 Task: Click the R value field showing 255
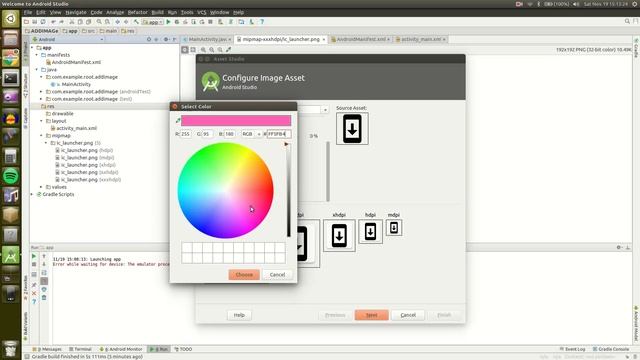tap(185, 134)
